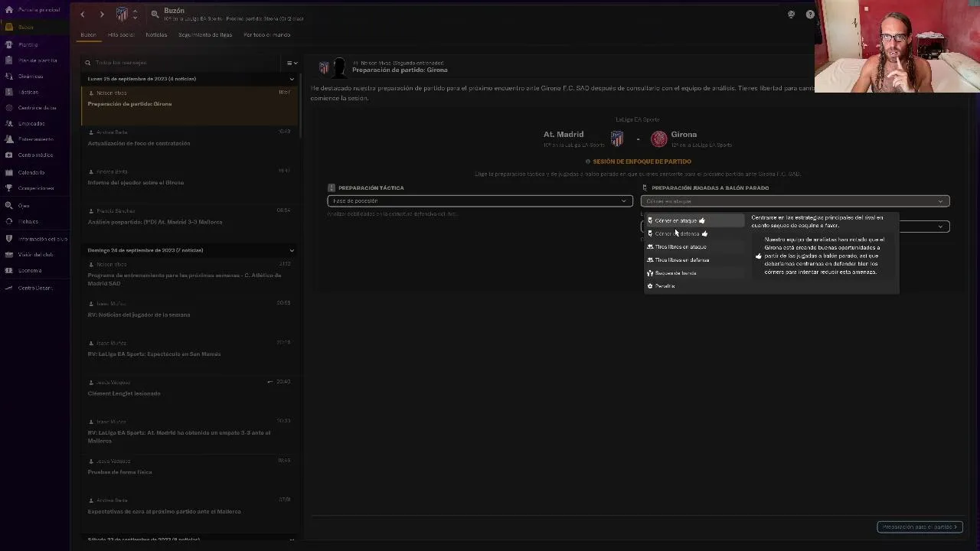Open the Clément Lenglet lesionado message
This screenshot has width=980, height=551.
click(x=189, y=394)
